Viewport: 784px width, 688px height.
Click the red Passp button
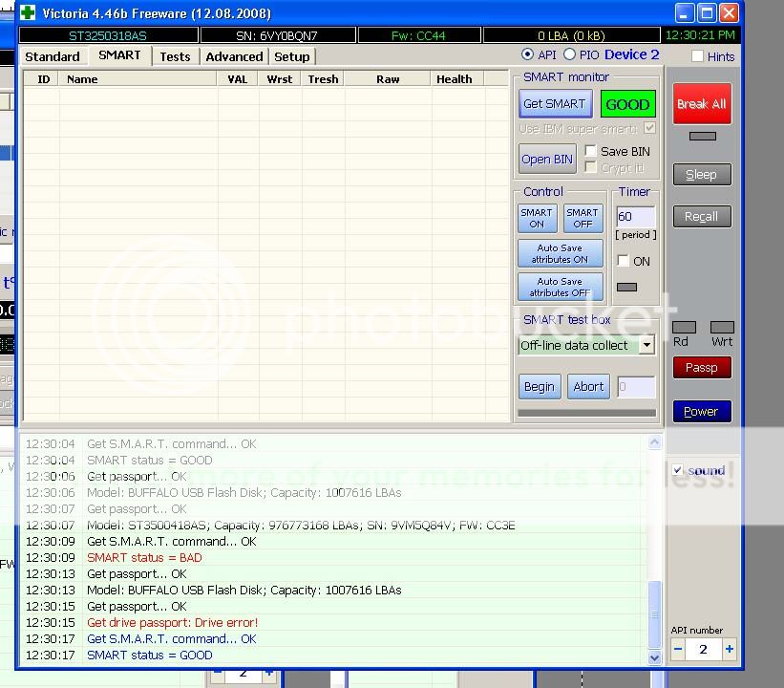pos(702,367)
